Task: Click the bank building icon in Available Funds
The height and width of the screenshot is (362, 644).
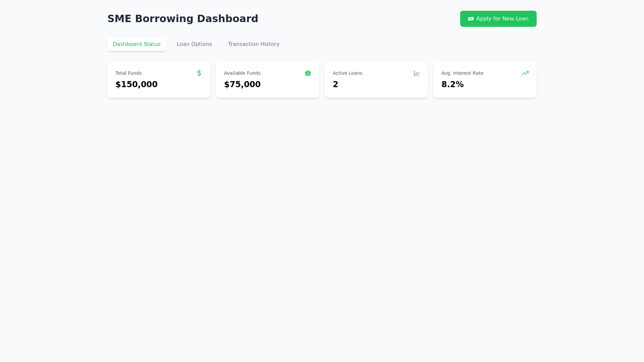Action: point(308,73)
